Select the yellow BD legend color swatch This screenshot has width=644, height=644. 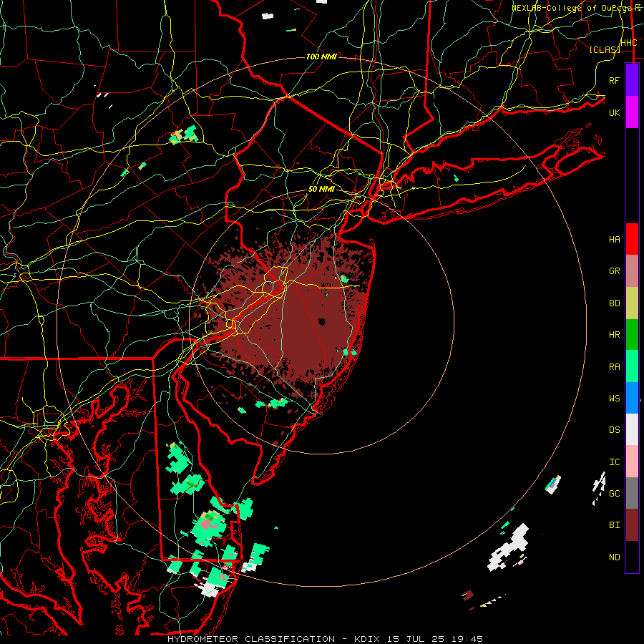pyautogui.click(x=632, y=303)
